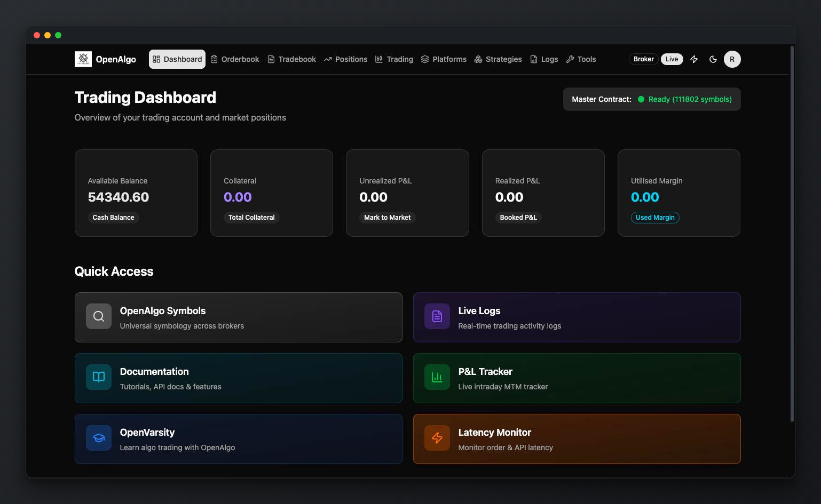The height and width of the screenshot is (504, 821).
Task: Expand the Platforms menu
Action: click(444, 59)
